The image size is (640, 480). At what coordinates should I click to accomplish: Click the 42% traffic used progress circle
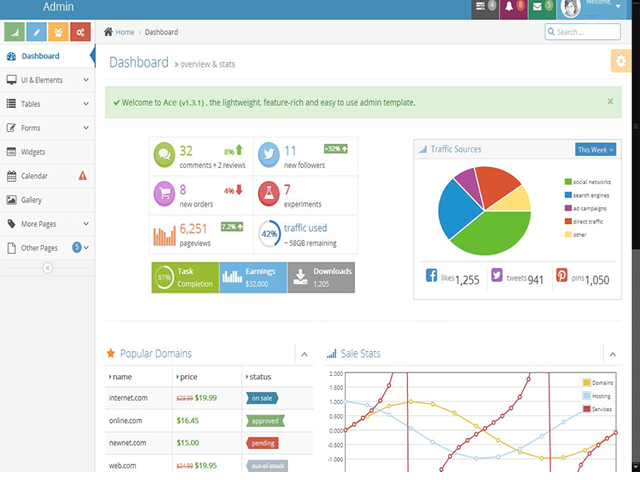click(x=269, y=233)
